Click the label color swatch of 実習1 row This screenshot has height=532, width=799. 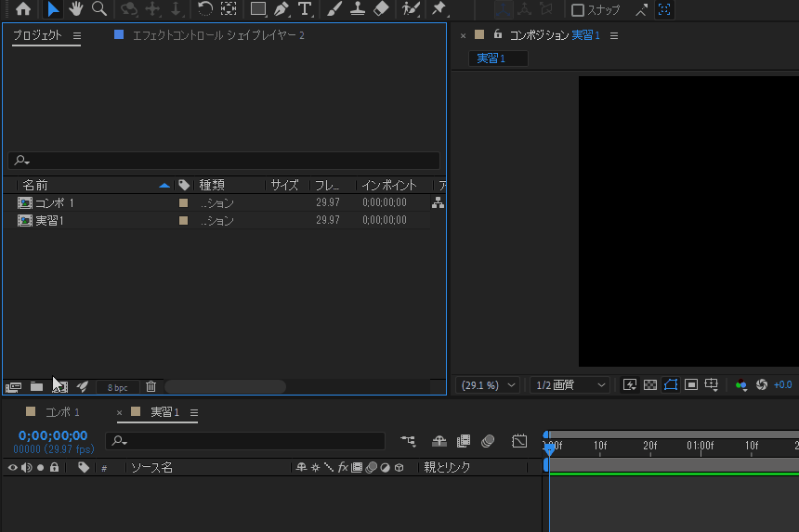(x=183, y=220)
